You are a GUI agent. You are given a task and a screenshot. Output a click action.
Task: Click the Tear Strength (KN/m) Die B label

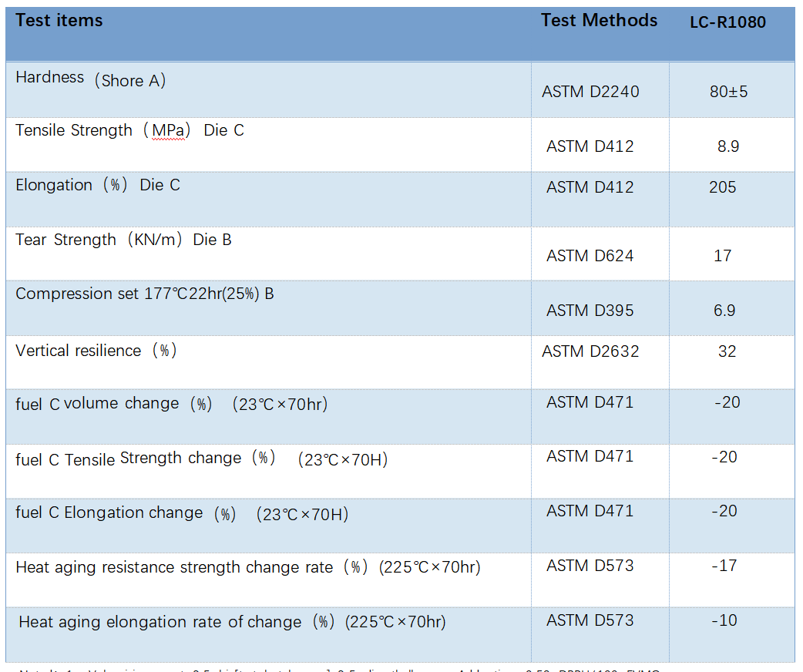(123, 240)
